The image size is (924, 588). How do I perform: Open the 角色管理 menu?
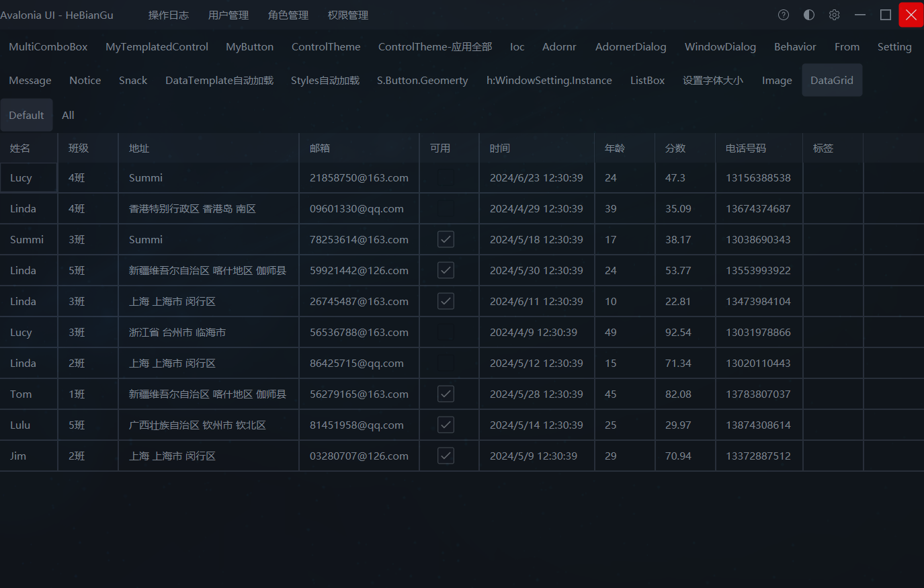[x=288, y=15]
